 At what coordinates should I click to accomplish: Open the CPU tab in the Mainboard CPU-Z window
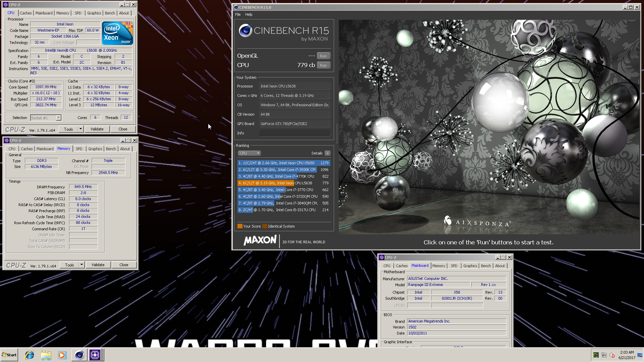point(387,266)
